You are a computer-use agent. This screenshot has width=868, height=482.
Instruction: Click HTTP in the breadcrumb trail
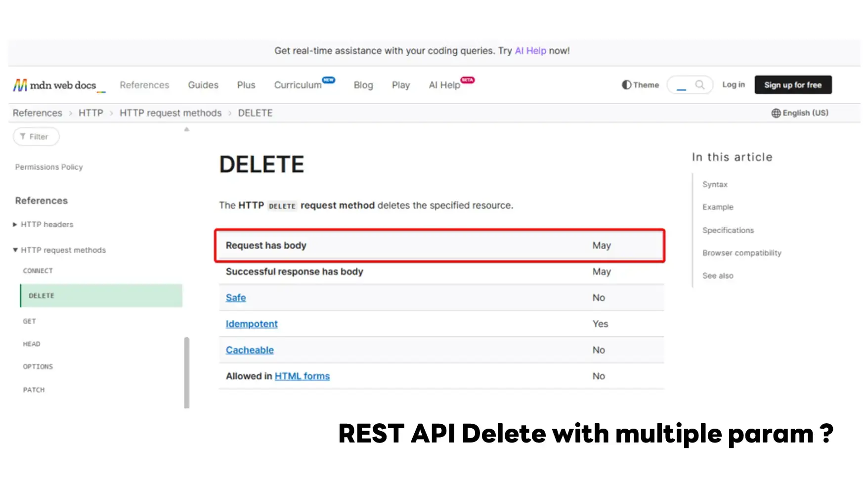91,113
